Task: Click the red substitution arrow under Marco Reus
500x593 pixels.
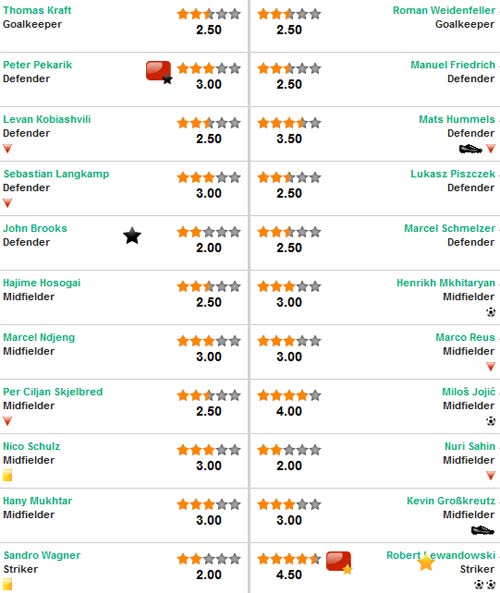Action: tap(491, 366)
